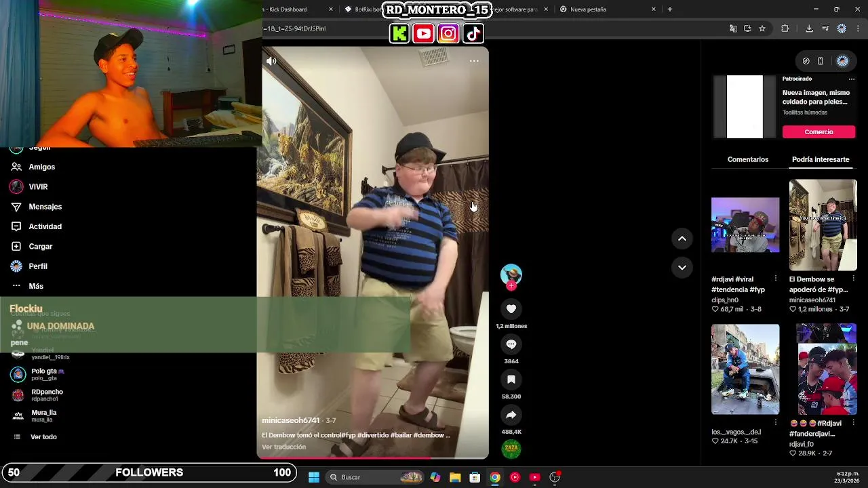Open the profile avatar in TikTok header

tap(842, 61)
